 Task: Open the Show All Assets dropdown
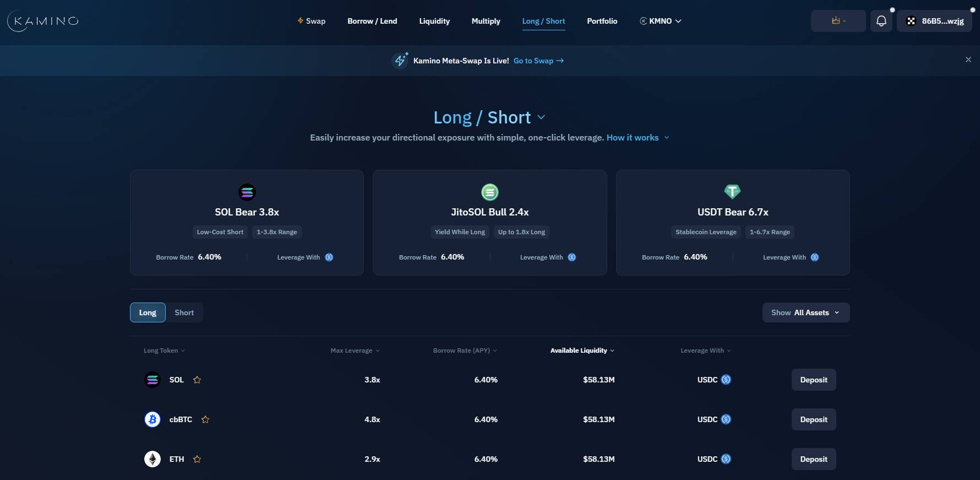point(806,312)
